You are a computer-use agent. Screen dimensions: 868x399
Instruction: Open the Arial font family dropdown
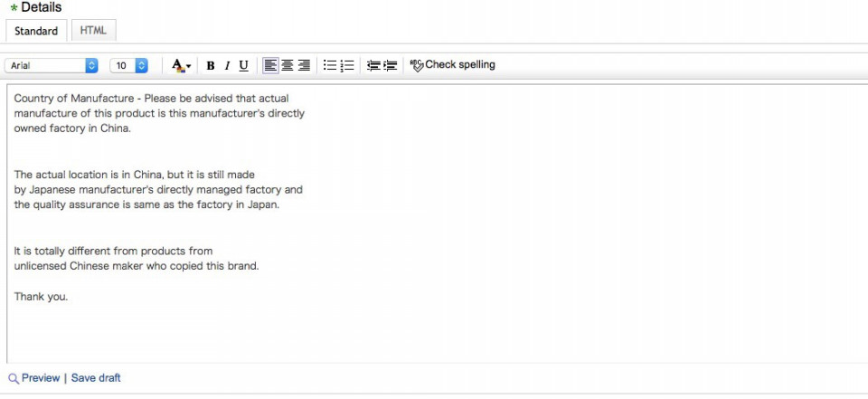(52, 66)
